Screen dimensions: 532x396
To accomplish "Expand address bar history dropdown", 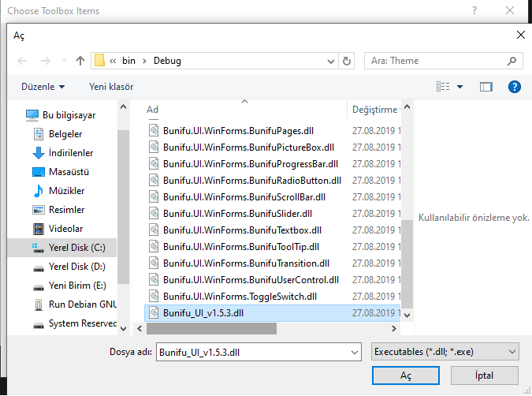I will 331,61.
